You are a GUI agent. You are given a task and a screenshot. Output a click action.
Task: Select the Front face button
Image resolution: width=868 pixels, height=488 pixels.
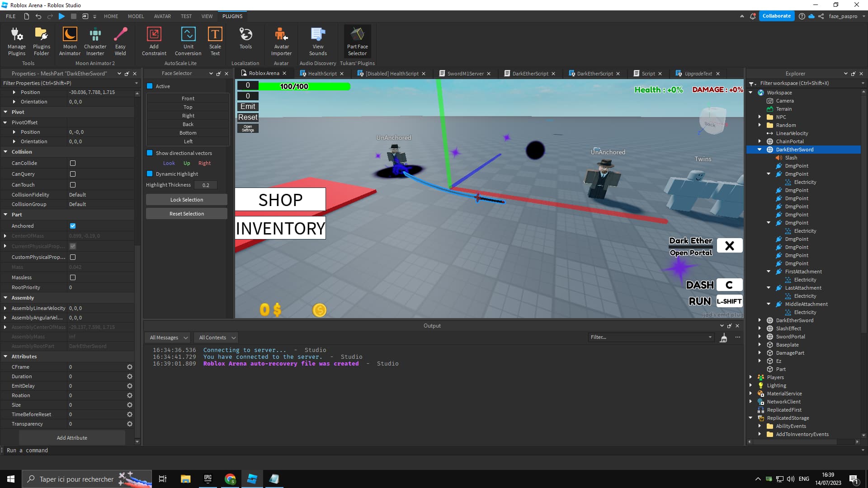tap(188, 99)
